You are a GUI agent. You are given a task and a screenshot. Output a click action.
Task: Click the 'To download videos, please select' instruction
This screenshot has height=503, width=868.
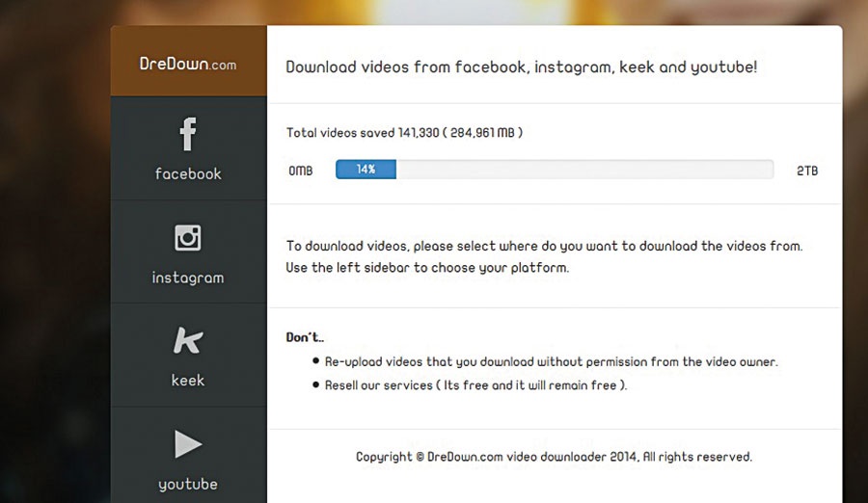[544, 247]
